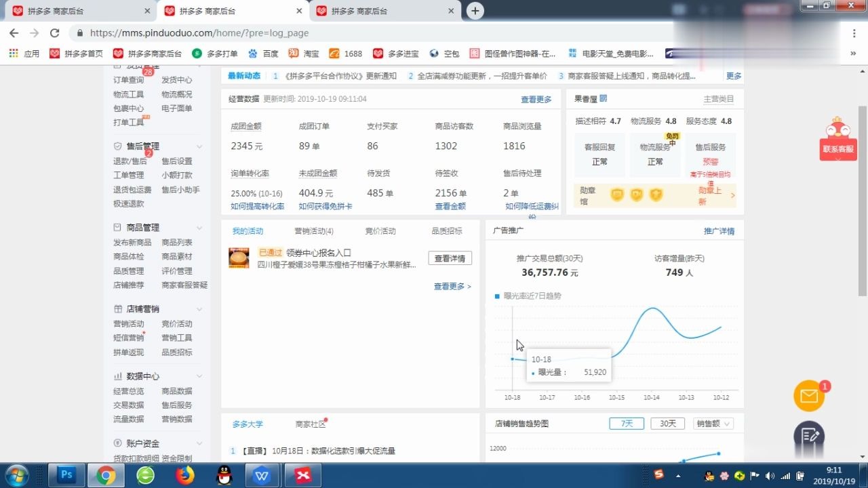
Task: Open the 多多打单 bookmark
Action: [215, 53]
